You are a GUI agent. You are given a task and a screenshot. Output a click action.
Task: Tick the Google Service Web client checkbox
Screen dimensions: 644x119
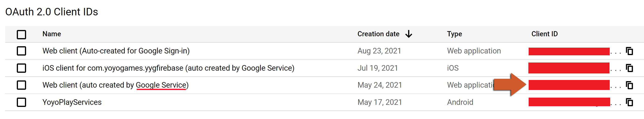21,85
